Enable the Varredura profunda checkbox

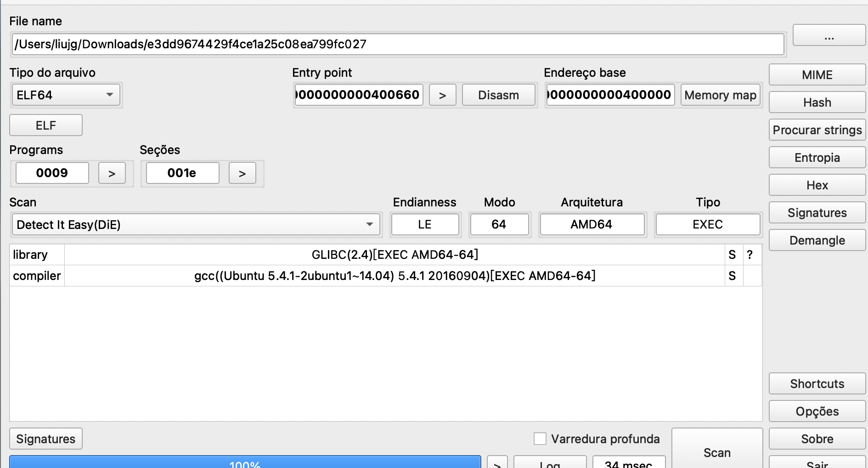pos(540,439)
